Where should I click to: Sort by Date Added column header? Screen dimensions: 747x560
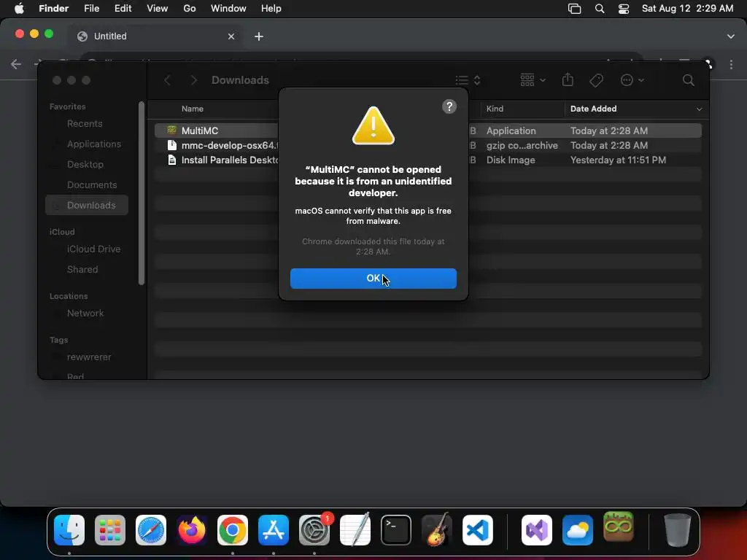click(593, 109)
